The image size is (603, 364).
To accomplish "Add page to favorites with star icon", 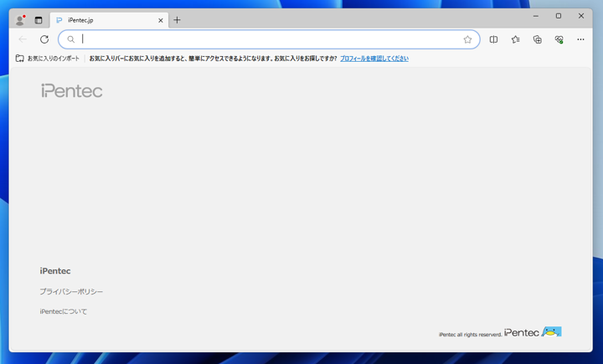I will click(467, 39).
